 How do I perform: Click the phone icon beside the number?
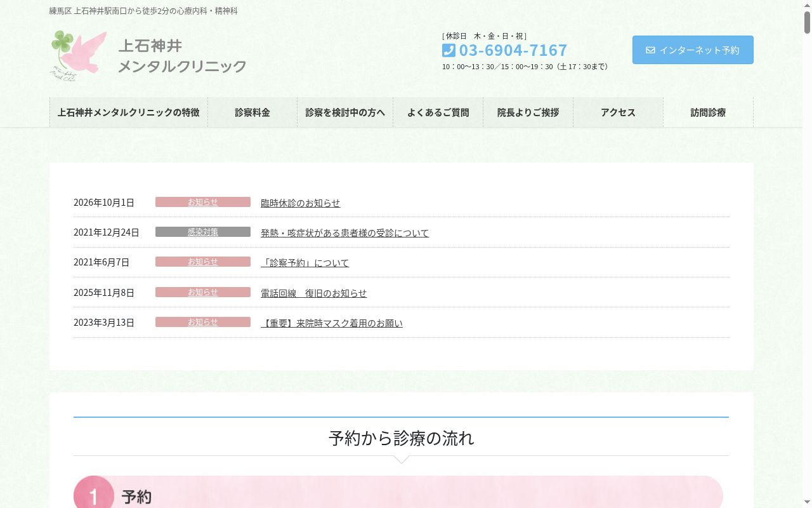pyautogui.click(x=449, y=50)
